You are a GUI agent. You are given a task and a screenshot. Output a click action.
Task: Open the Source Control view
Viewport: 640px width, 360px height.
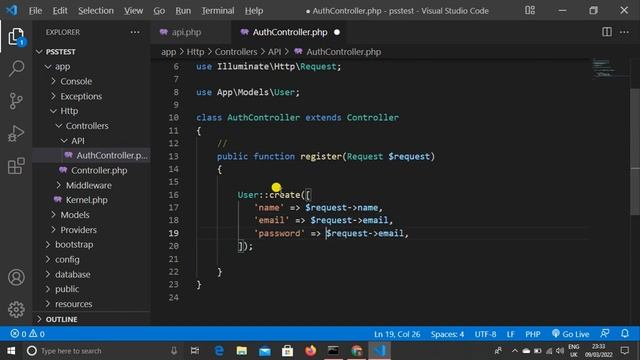16,101
